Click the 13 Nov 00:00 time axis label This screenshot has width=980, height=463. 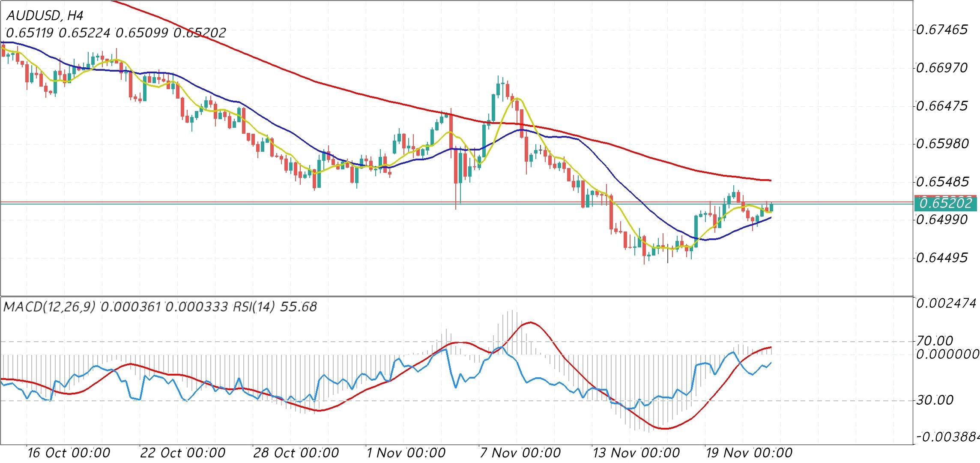(x=636, y=453)
